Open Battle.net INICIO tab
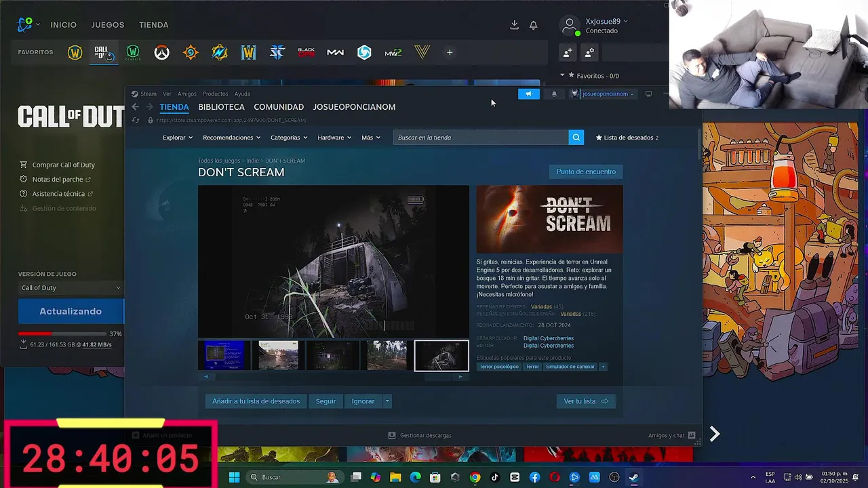868x488 pixels. point(63,25)
